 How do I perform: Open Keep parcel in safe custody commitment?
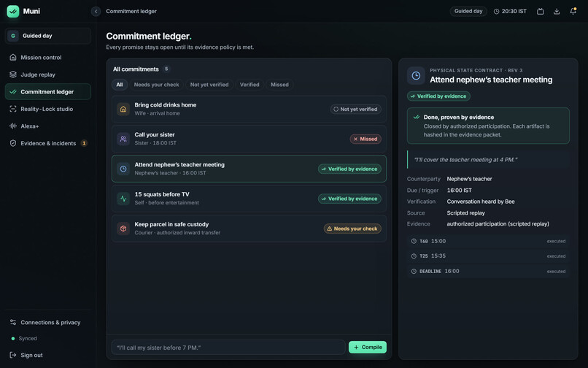[x=249, y=229]
